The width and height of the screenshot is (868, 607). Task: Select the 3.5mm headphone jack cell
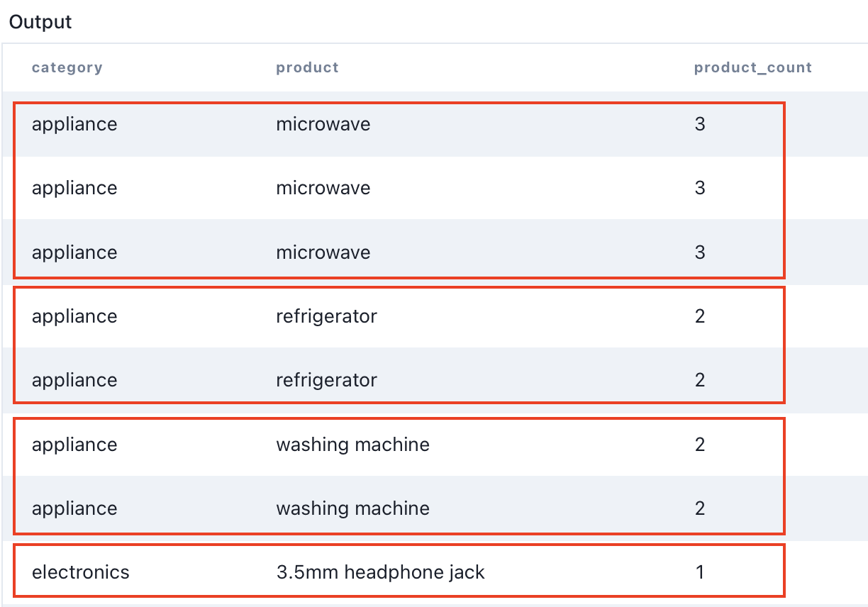(380, 573)
